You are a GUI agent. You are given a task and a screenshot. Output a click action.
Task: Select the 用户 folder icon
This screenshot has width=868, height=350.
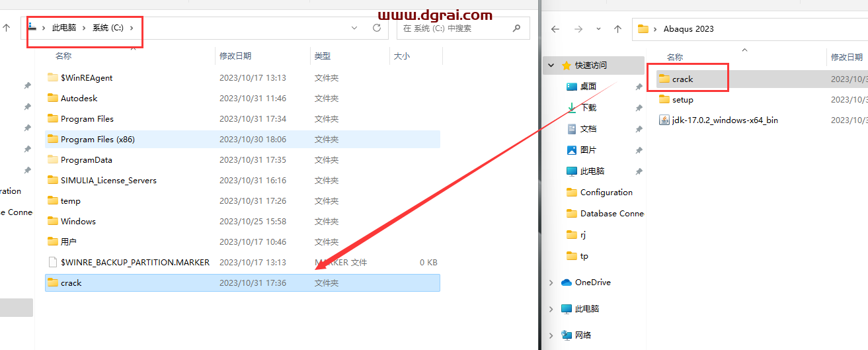[53, 241]
